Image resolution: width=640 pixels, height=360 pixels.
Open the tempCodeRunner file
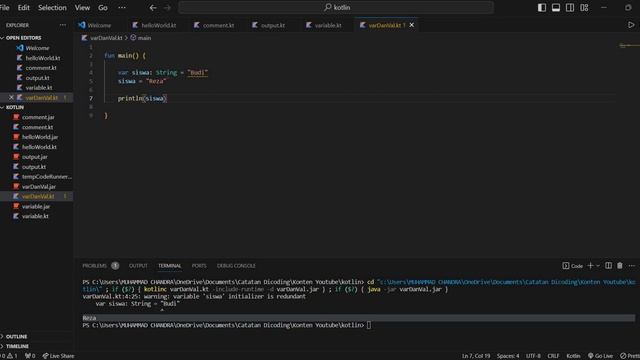pyautogui.click(x=47, y=176)
